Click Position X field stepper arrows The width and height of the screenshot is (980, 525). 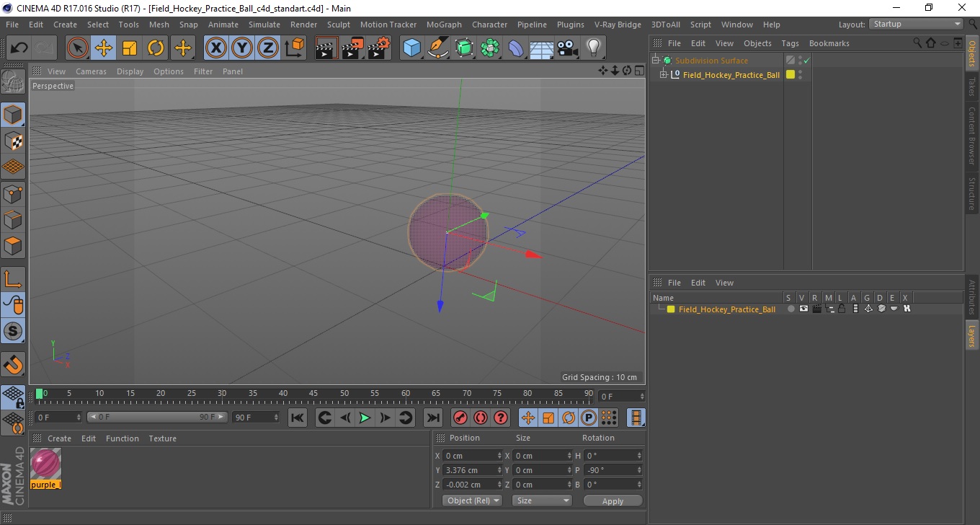(x=499, y=456)
